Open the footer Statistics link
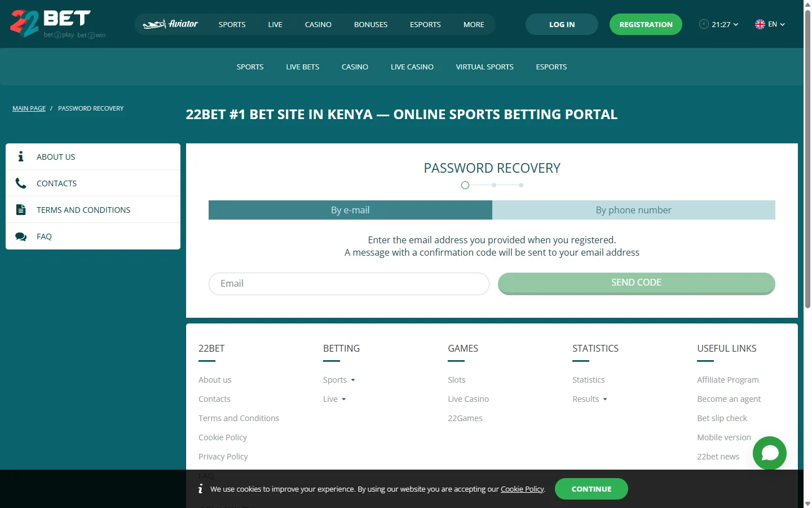The height and width of the screenshot is (508, 812). 588,380
